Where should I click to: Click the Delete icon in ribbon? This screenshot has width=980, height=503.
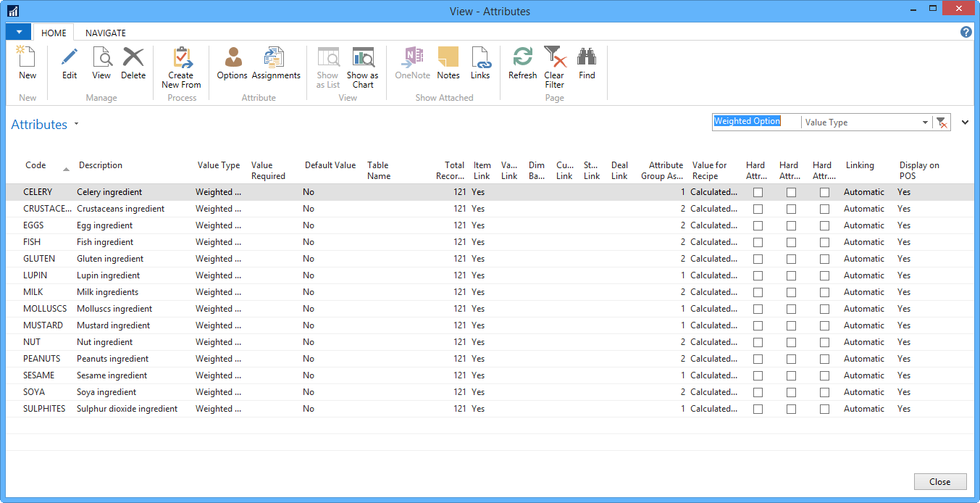point(133,58)
